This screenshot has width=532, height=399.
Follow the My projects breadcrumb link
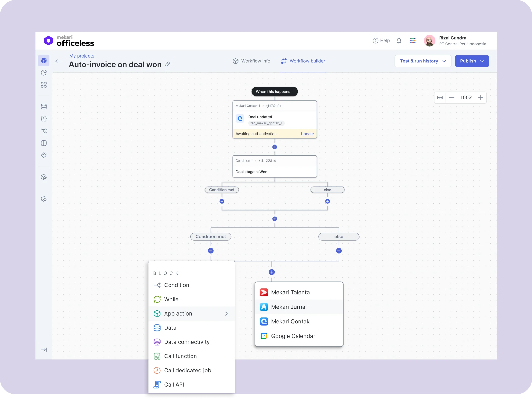click(x=82, y=56)
